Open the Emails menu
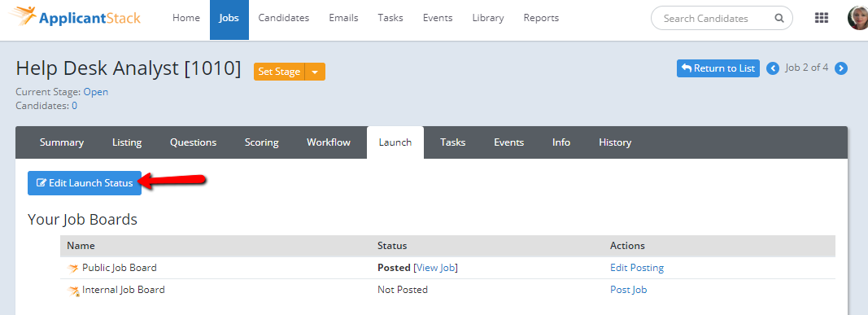Image resolution: width=868 pixels, height=315 pixels. click(x=344, y=18)
